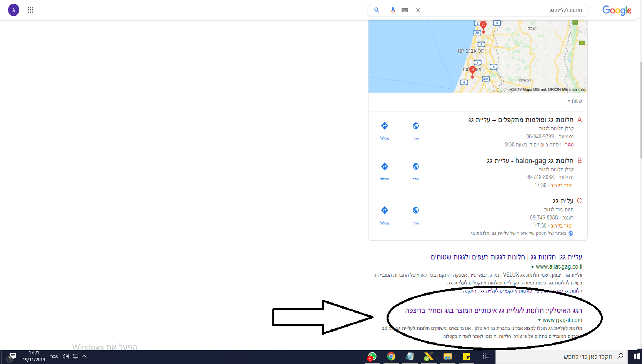Switch the Hebrew input language indicator
This screenshot has height=364, width=642.
pos(55,356)
